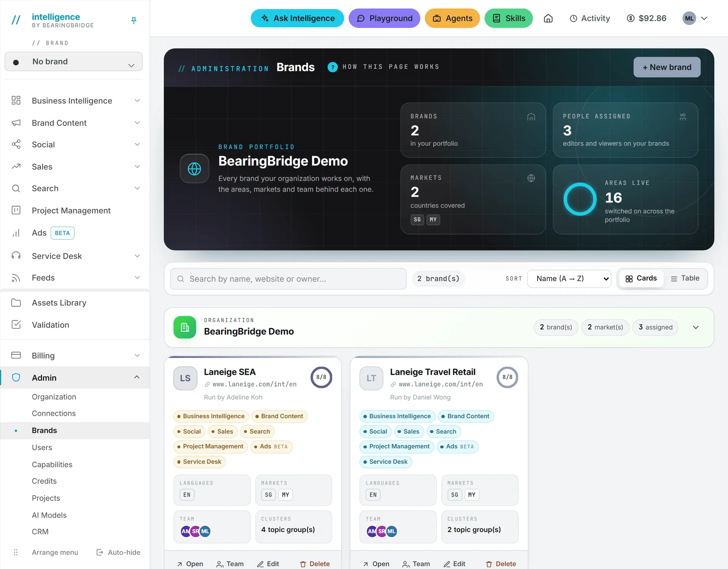
Task: Click Laneige Travel Retail 8/8 progress ring
Action: click(507, 377)
